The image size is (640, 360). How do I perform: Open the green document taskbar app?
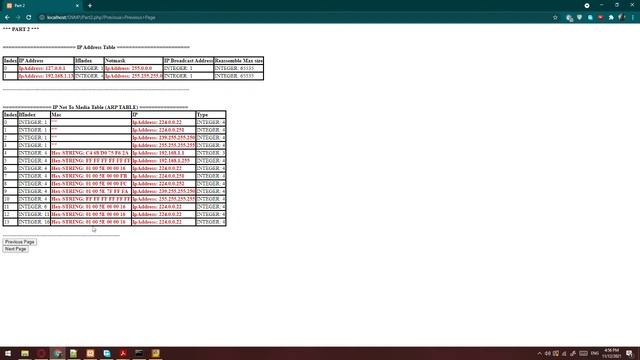[73, 353]
